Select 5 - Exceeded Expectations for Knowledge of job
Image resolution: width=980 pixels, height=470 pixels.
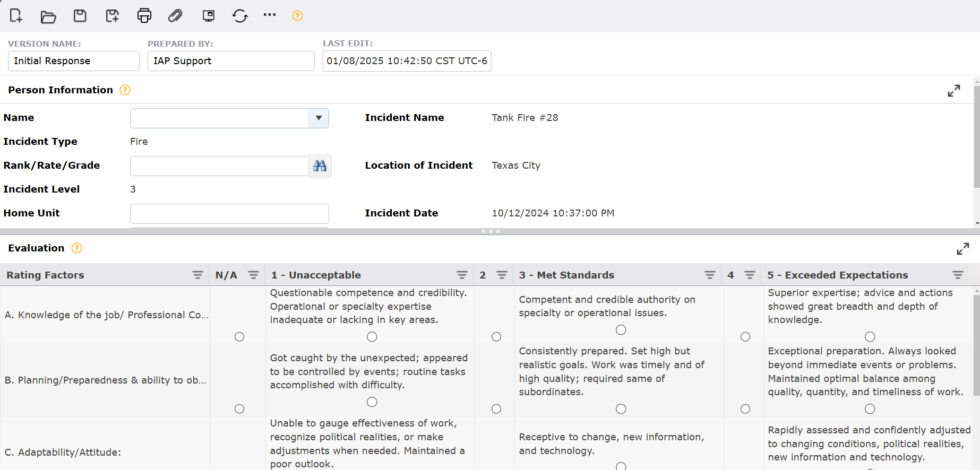(870, 337)
